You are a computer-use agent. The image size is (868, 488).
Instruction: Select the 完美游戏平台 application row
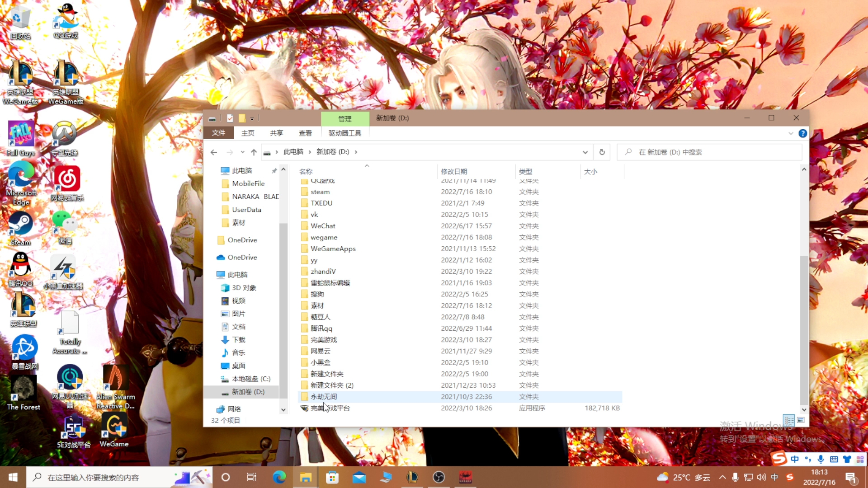(460, 408)
